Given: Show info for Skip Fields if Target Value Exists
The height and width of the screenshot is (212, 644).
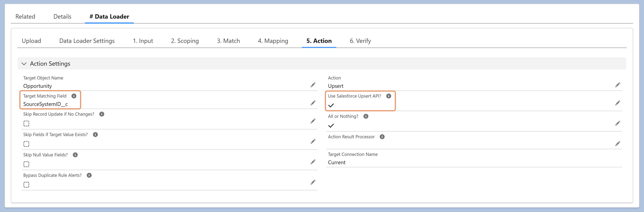Looking at the screenshot, I should pos(95,135).
